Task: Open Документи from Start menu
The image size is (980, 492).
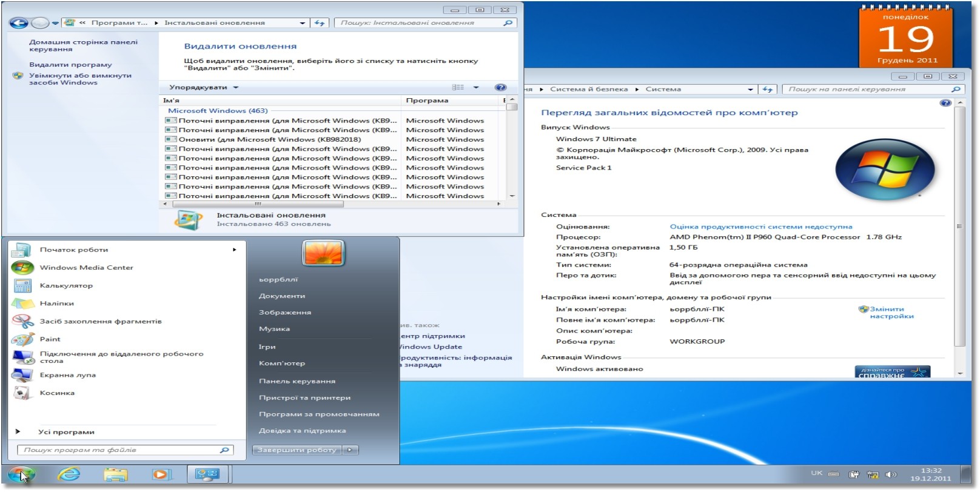Action: pos(282,296)
